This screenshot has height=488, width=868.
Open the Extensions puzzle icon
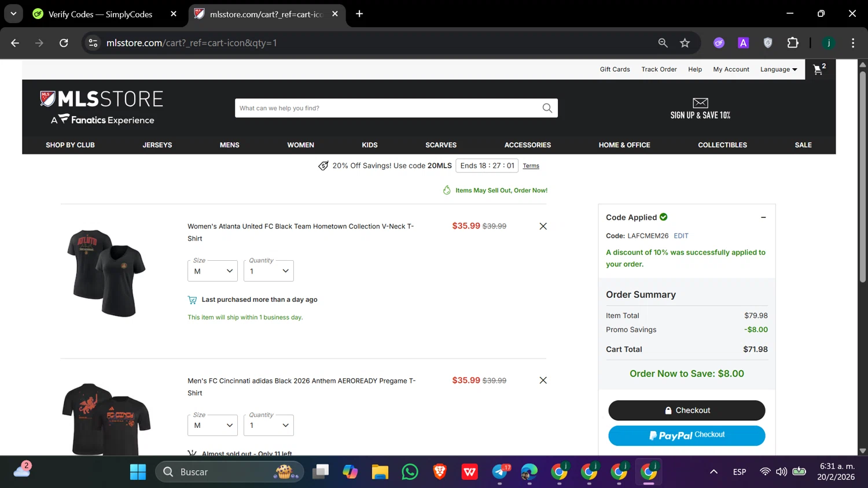[793, 43]
